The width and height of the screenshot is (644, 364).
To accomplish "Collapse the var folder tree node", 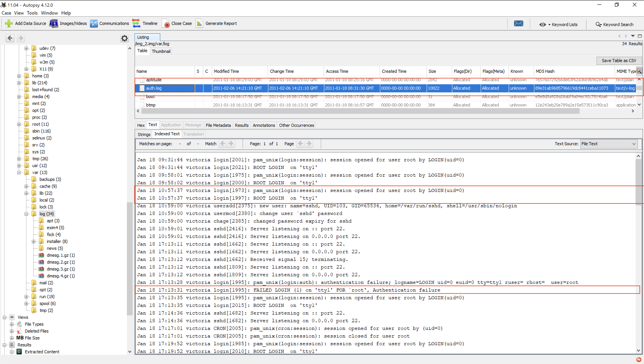I will 19,172.
